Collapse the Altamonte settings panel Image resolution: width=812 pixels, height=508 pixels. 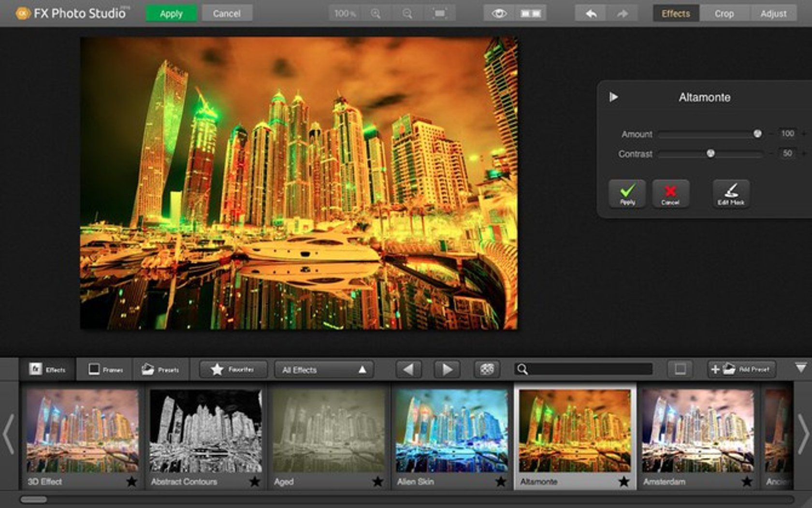pos(613,97)
